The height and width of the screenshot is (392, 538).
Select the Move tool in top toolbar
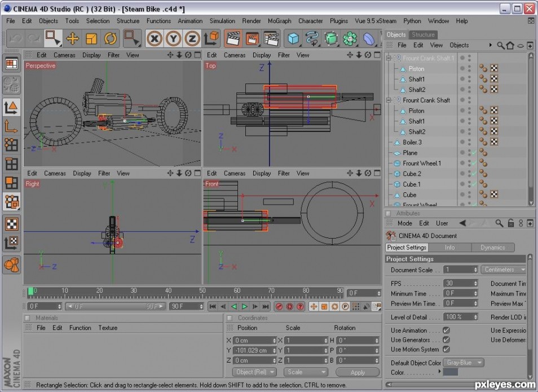[72, 38]
